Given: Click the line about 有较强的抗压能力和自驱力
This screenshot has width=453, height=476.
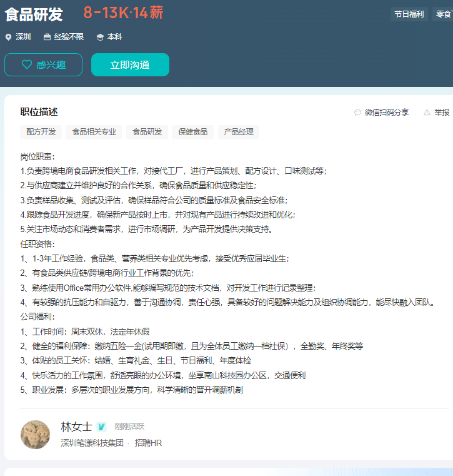Looking at the screenshot, I should [228, 302].
